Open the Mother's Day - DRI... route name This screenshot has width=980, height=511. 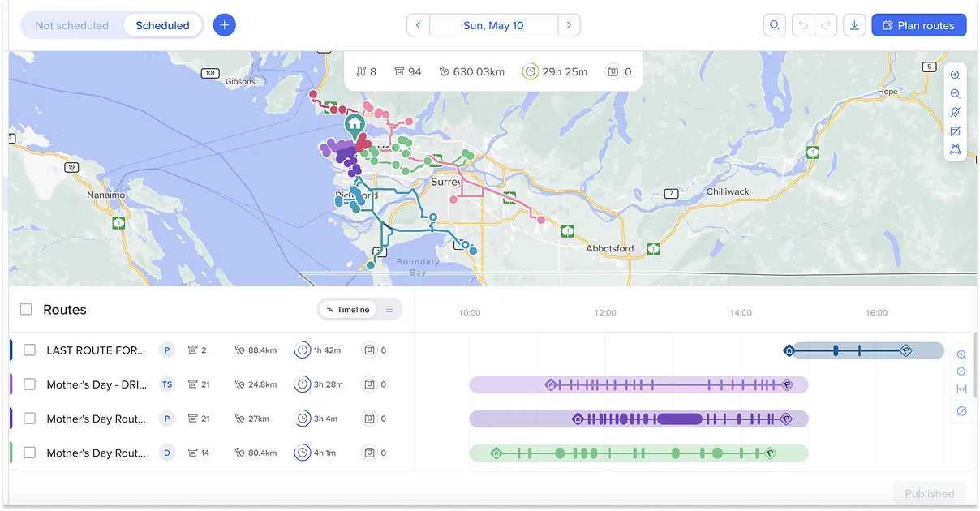point(96,384)
